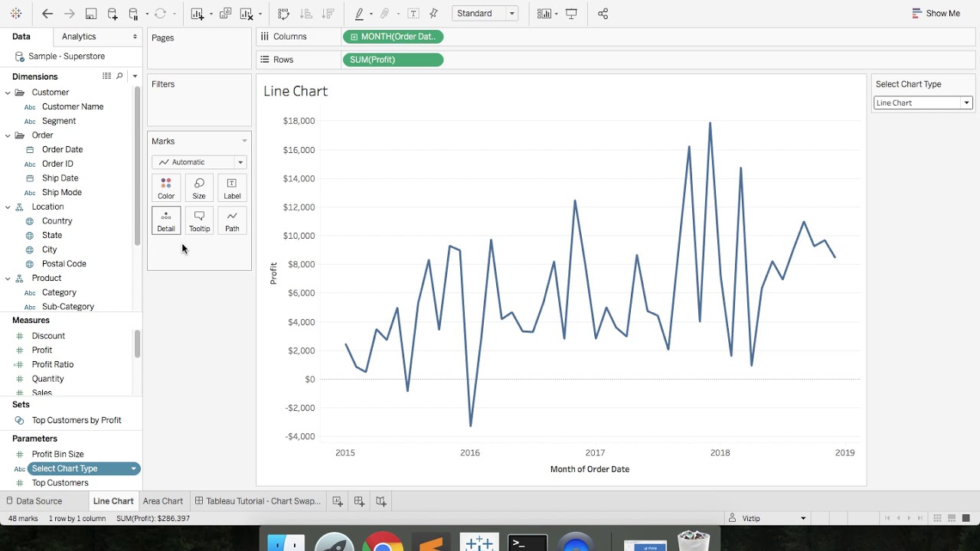Open Finder from the Dock

click(286, 542)
